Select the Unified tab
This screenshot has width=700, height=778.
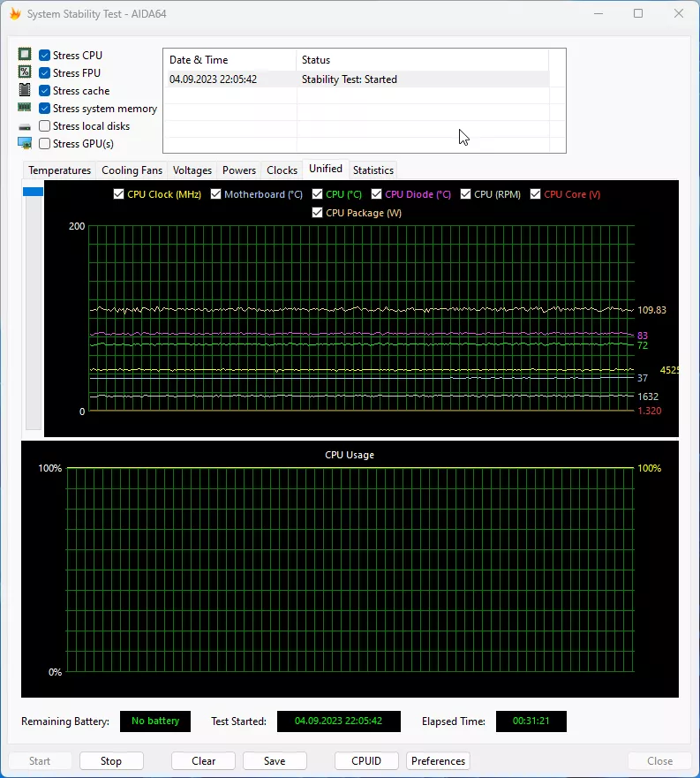pyautogui.click(x=326, y=169)
